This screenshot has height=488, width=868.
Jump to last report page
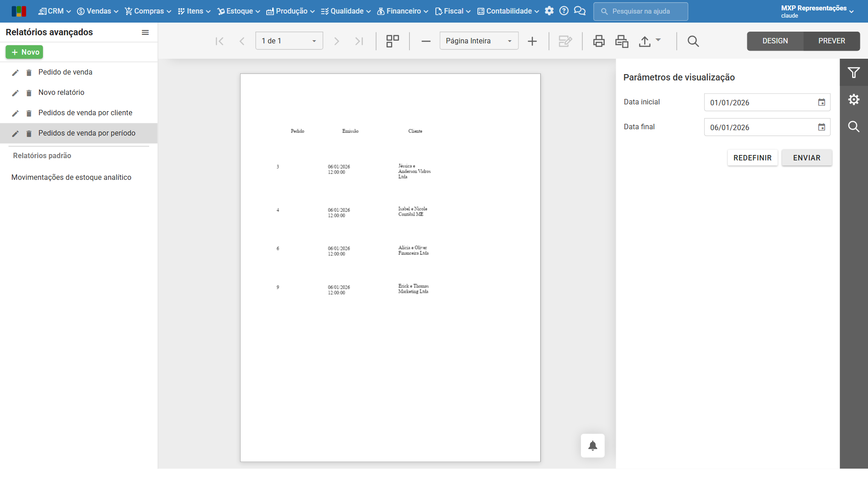pyautogui.click(x=359, y=41)
